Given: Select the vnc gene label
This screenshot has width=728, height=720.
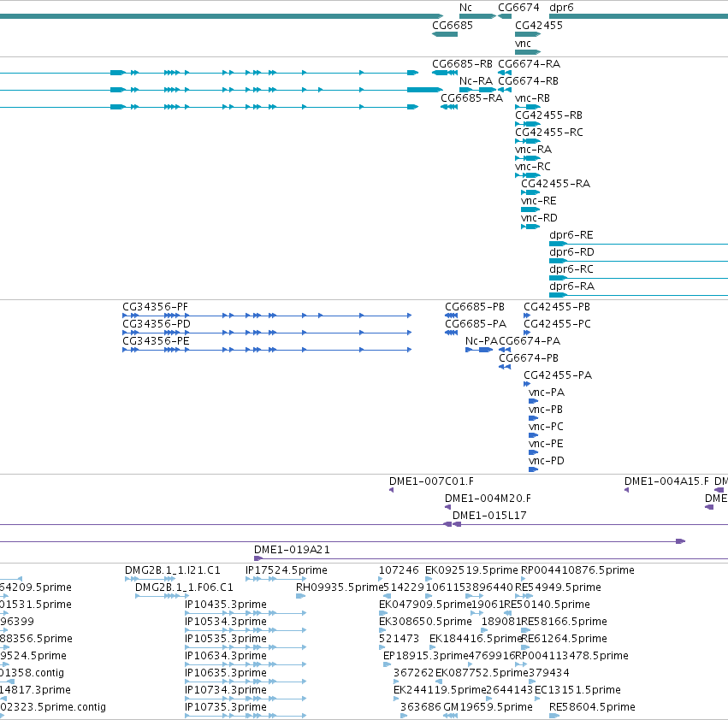Looking at the screenshot, I should pyautogui.click(x=523, y=43).
